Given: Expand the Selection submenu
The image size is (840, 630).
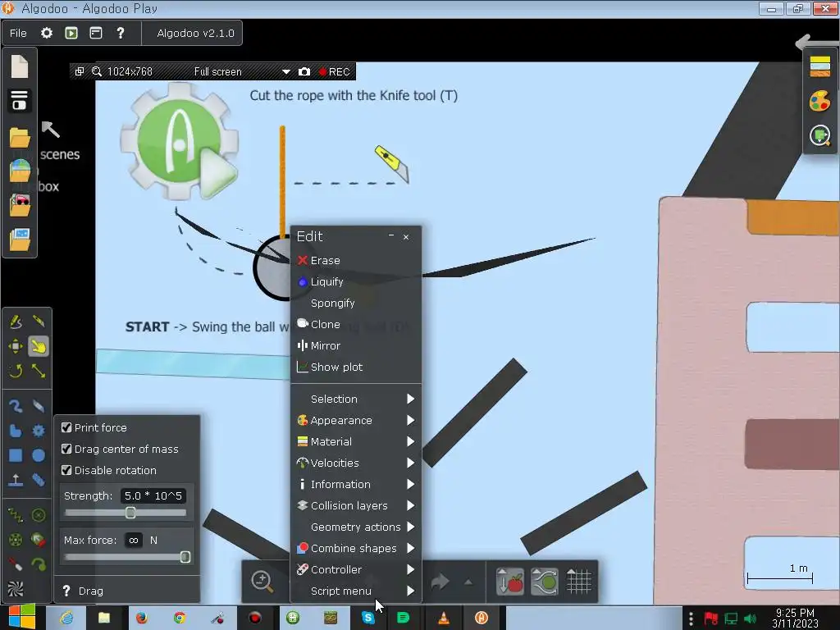Looking at the screenshot, I should click(x=356, y=399).
